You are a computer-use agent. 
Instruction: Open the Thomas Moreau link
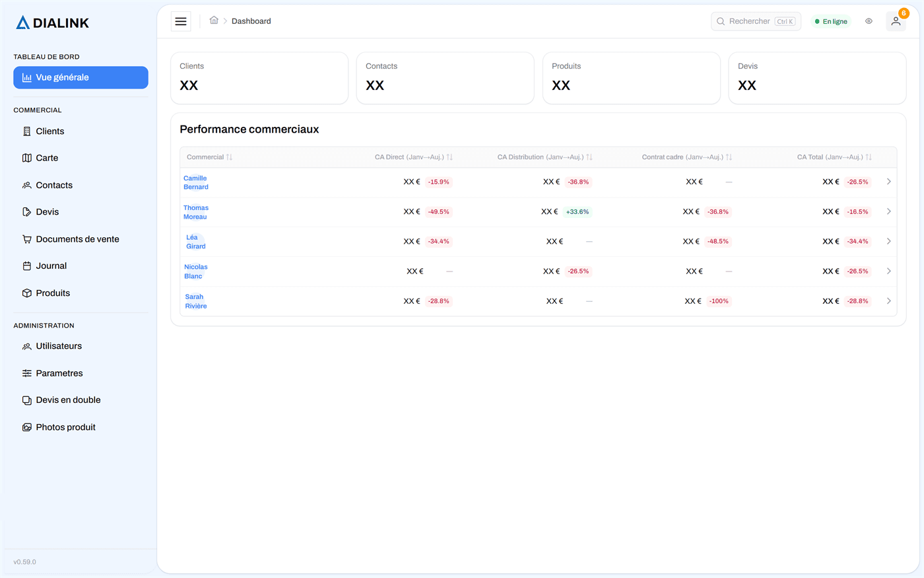195,212
